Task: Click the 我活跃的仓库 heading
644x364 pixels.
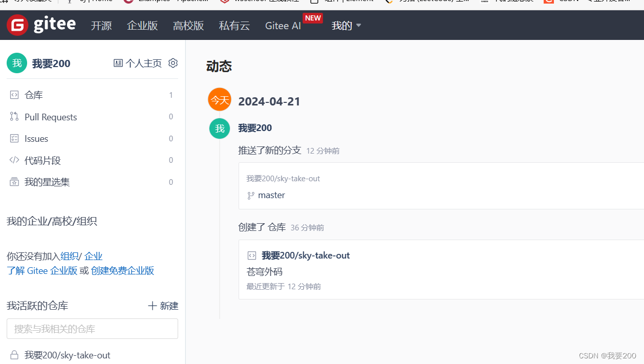Action: coord(37,306)
